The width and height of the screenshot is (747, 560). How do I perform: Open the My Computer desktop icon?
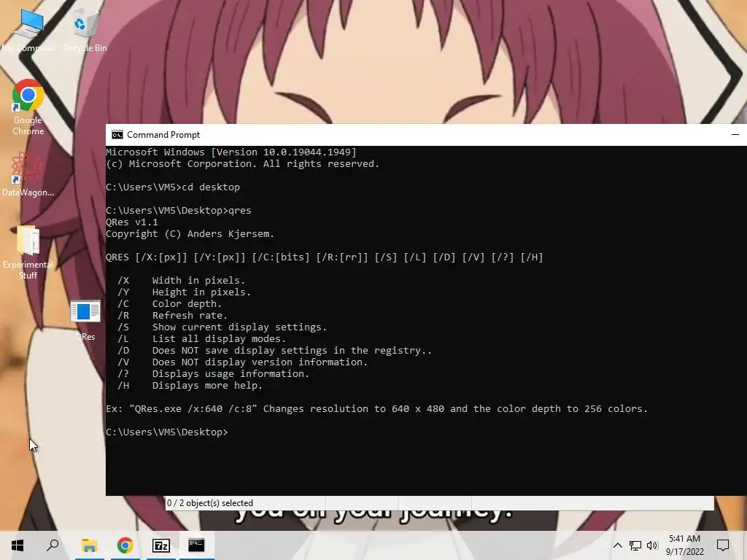pos(28,30)
